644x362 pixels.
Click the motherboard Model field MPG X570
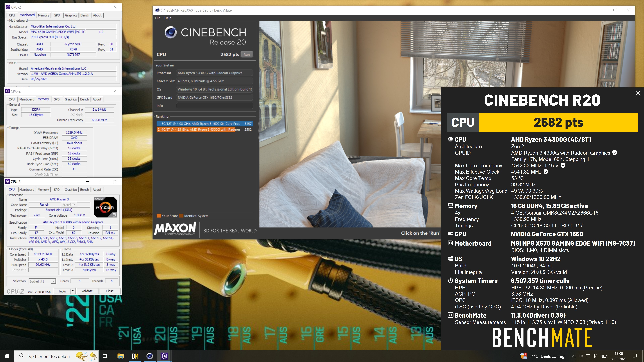58,32
